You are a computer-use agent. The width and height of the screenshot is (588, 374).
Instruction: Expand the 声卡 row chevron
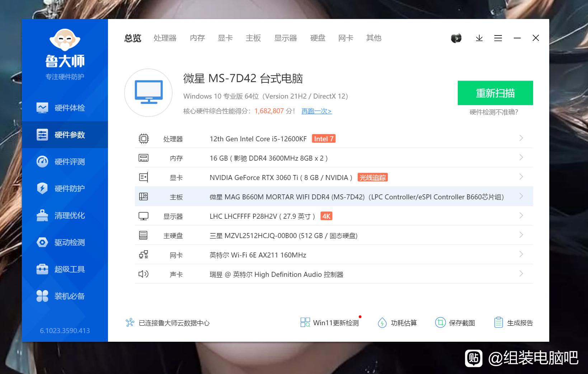(521, 274)
